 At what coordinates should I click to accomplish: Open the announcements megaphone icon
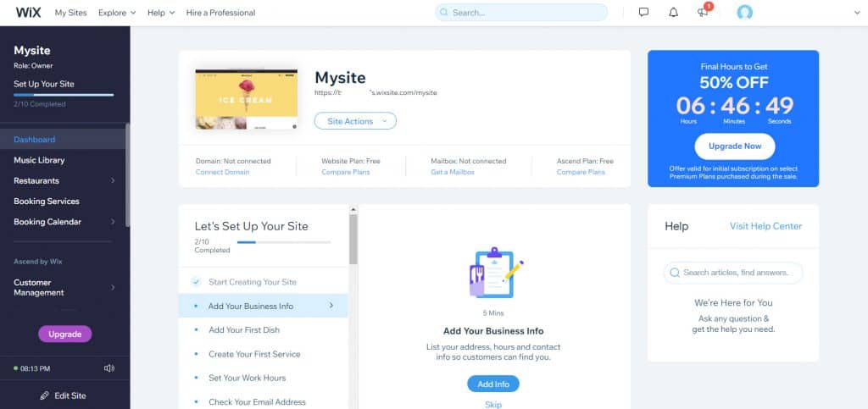pos(703,12)
